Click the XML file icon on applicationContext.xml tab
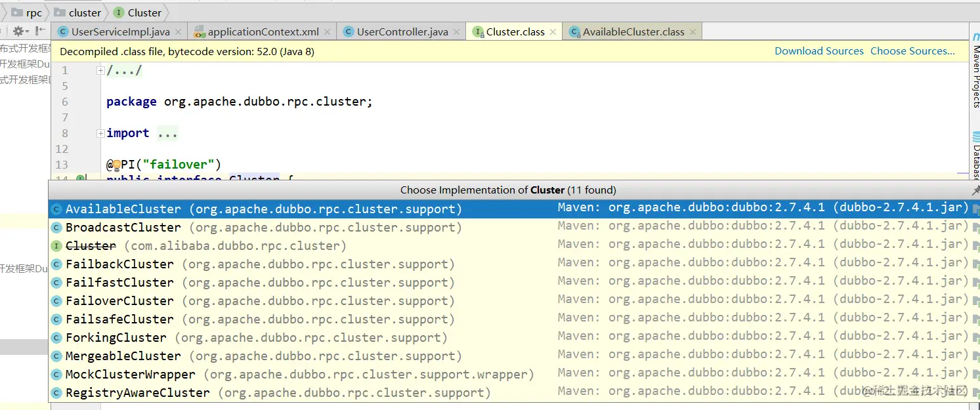Viewport: 980px width, 410px height. pyautogui.click(x=199, y=32)
